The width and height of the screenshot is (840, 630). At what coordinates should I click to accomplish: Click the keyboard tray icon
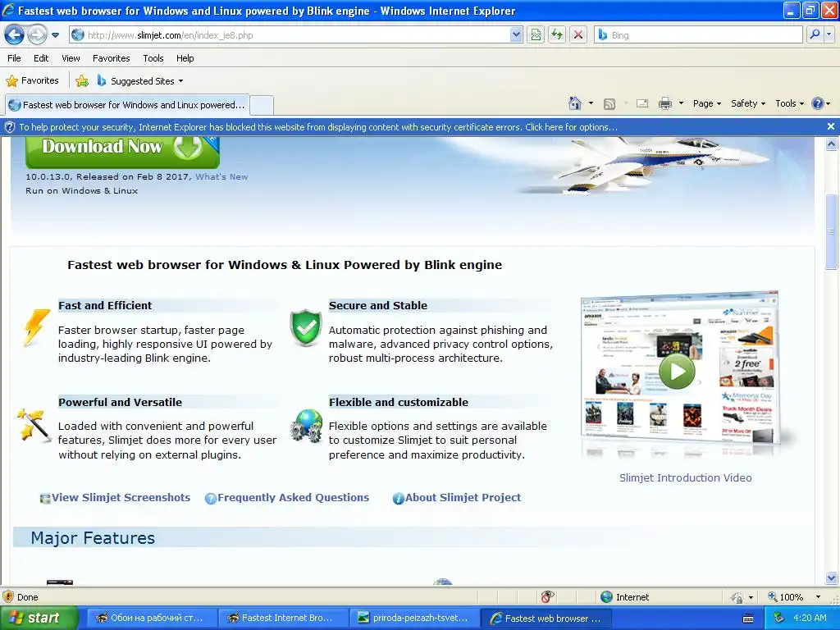pyautogui.click(x=748, y=619)
